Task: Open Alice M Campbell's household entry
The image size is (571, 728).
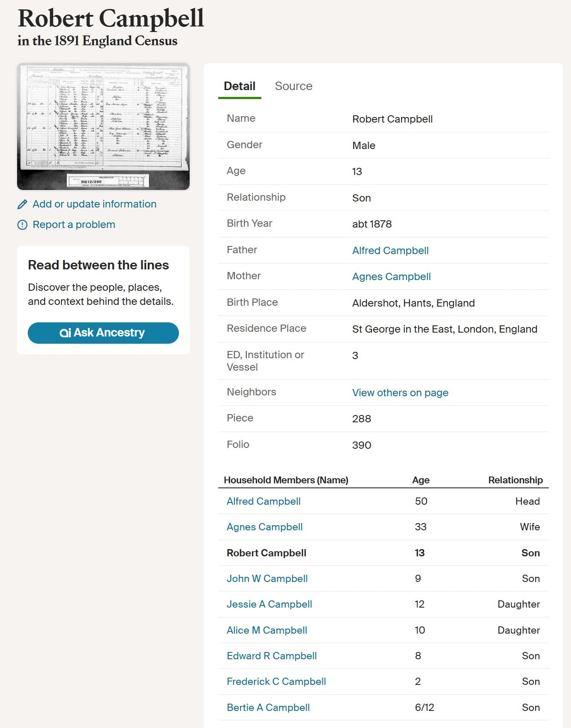Action: click(x=267, y=630)
